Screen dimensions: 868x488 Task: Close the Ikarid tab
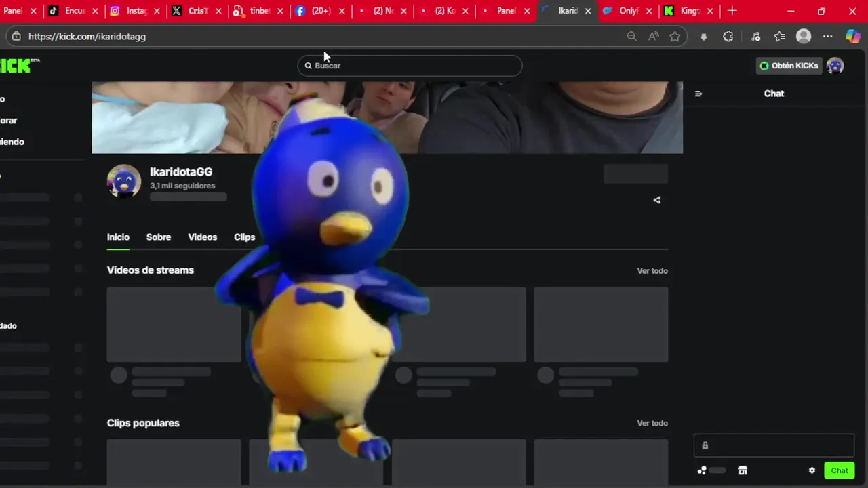pyautogui.click(x=589, y=12)
